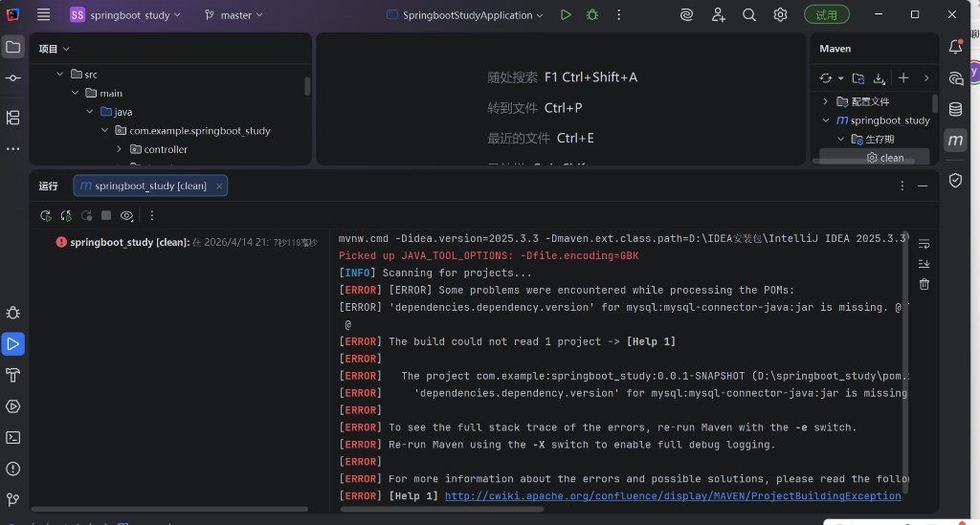Clear console output trash icon
The image size is (980, 525).
(x=924, y=284)
